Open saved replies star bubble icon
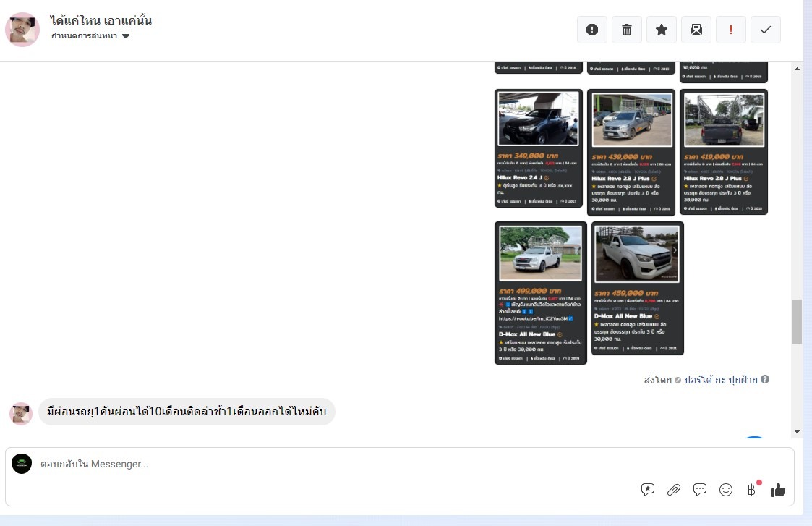The width and height of the screenshot is (812, 526). (x=648, y=490)
